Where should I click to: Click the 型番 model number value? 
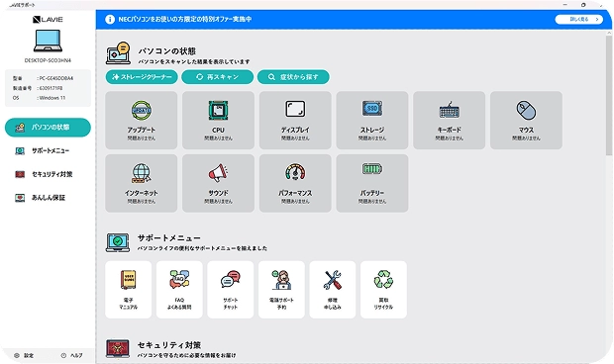point(56,78)
